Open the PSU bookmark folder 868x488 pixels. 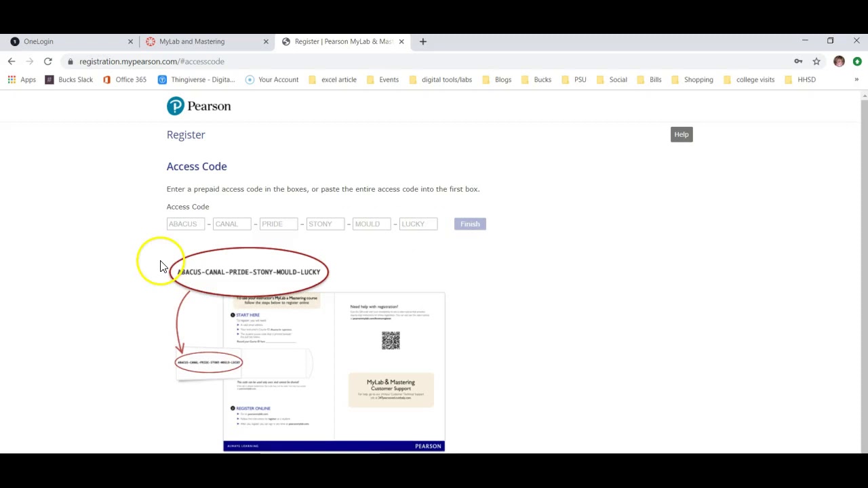pos(574,80)
